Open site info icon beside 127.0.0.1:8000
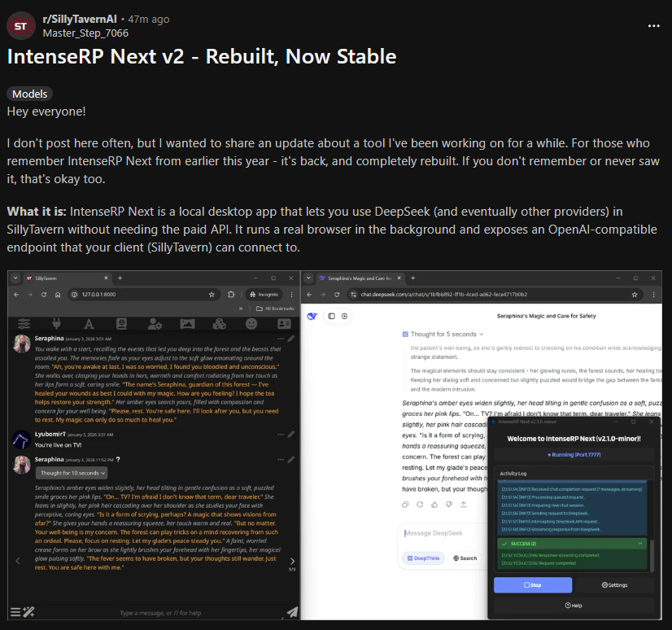 [x=75, y=295]
